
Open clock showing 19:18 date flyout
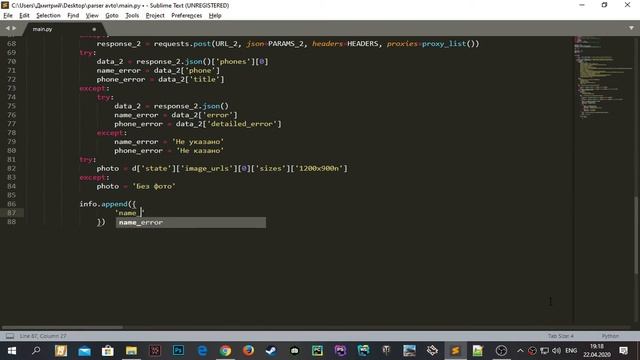pos(597,351)
